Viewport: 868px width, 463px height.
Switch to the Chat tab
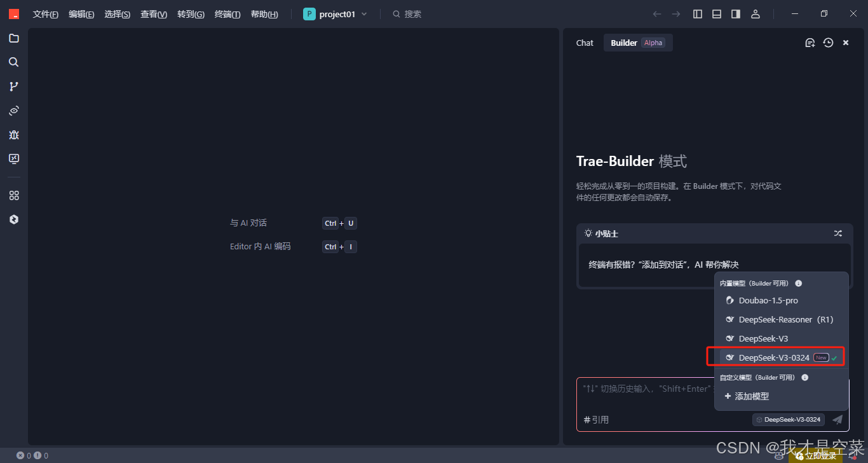tap(585, 43)
